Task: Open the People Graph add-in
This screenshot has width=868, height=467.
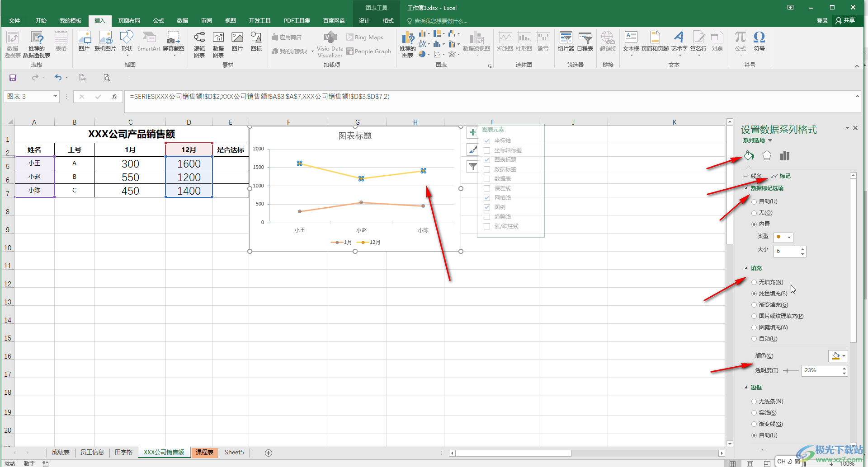Action: 369,51
